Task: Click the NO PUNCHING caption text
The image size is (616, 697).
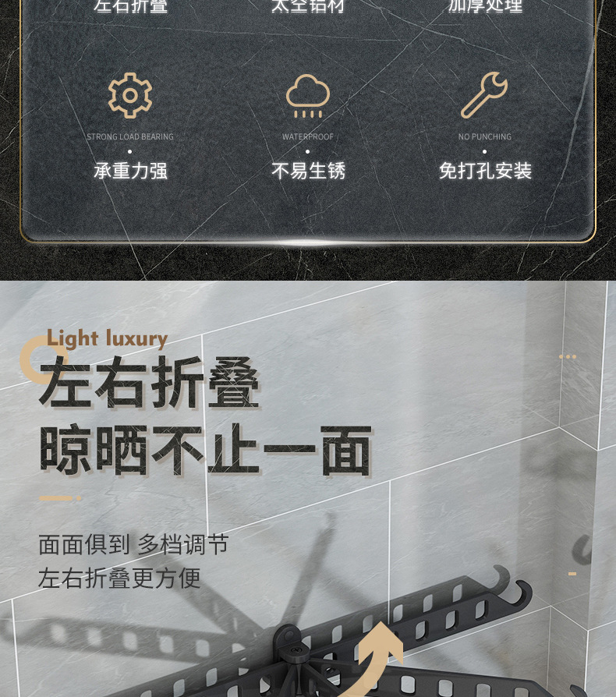Action: coord(485,136)
